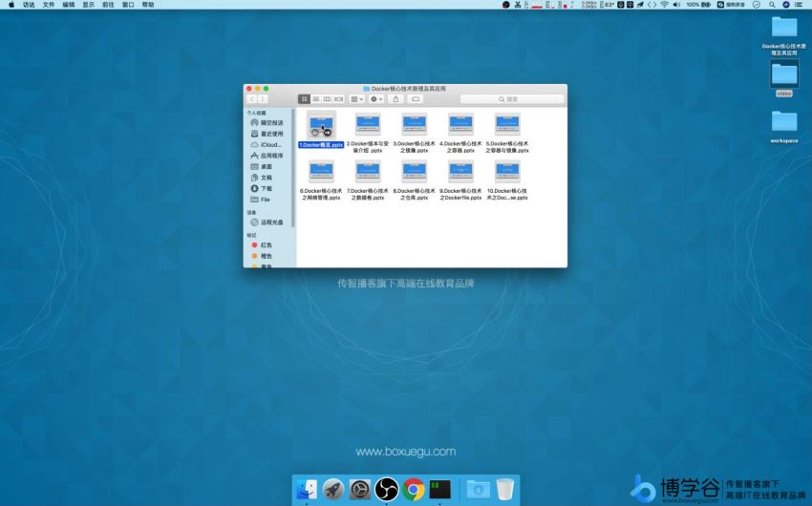The height and width of the screenshot is (506, 812).
Task: Click the volume menu bar icon
Action: pos(676,5)
